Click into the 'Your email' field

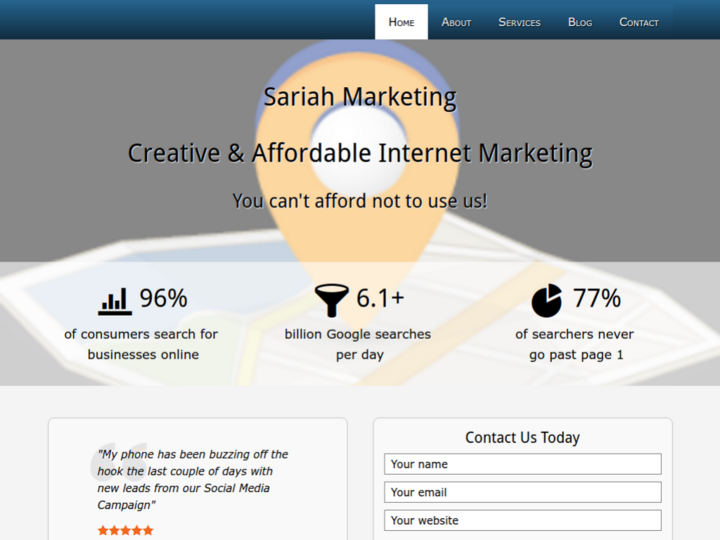point(522,492)
